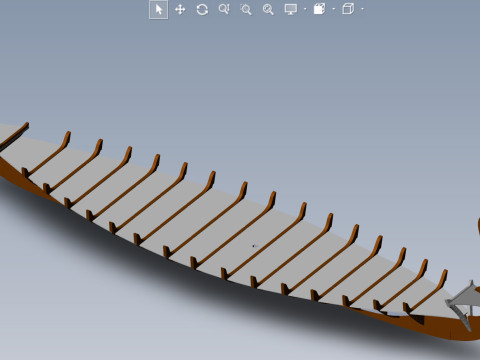The image size is (480, 360).
Task: Click the Zoom to fit tool
Action: point(268,9)
